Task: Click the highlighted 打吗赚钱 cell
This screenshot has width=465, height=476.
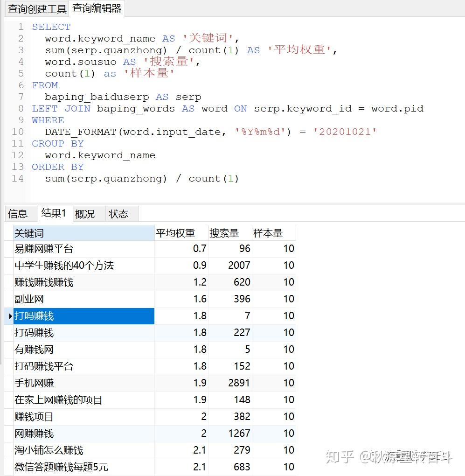Action: [x=83, y=316]
